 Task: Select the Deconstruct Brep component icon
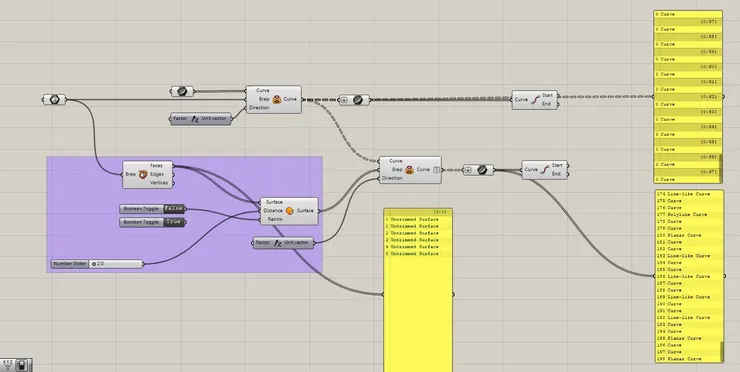point(143,175)
